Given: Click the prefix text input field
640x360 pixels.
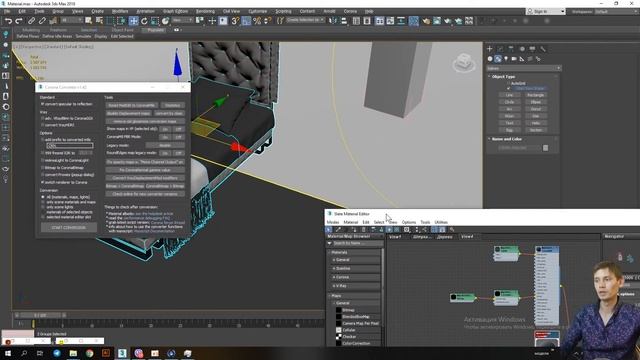Looking at the screenshot, I should 70,146.
